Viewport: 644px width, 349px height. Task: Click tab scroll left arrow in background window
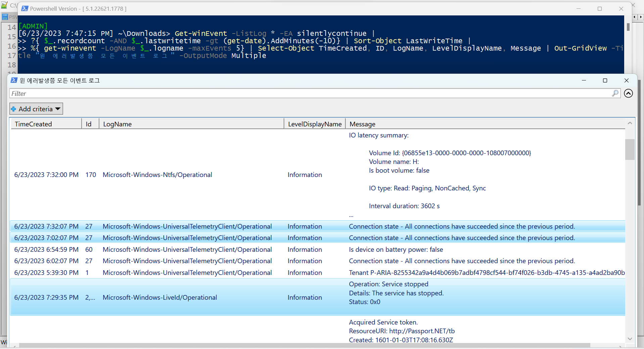pos(635,17)
